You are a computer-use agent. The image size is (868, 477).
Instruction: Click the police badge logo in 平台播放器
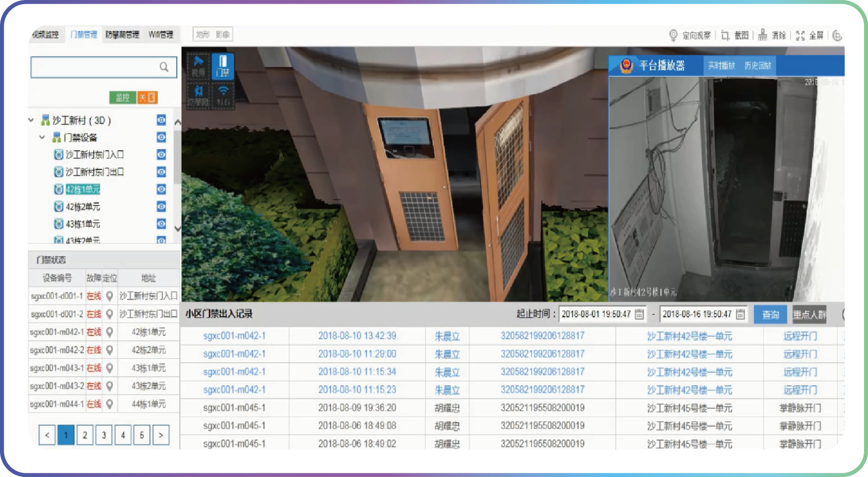626,66
